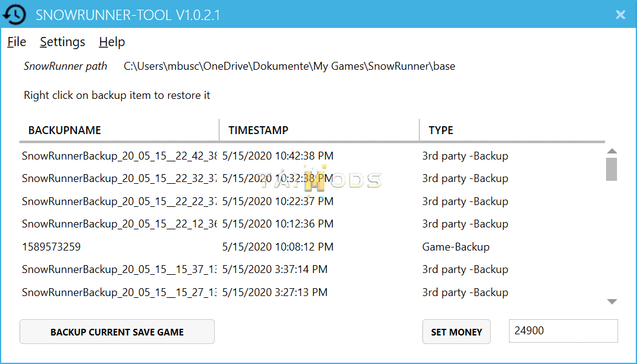Select backup SnowRunnerBackup_20_05_15__22_22
637x364 pixels.
119,201
